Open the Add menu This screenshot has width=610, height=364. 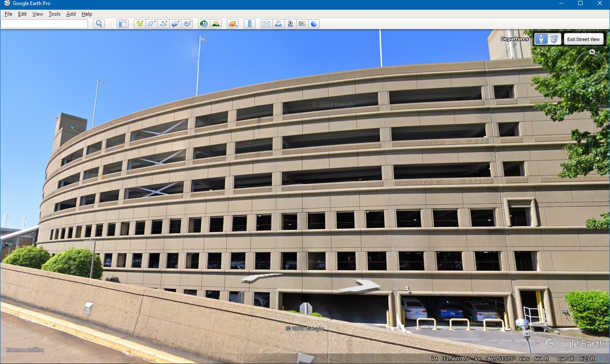pos(71,14)
